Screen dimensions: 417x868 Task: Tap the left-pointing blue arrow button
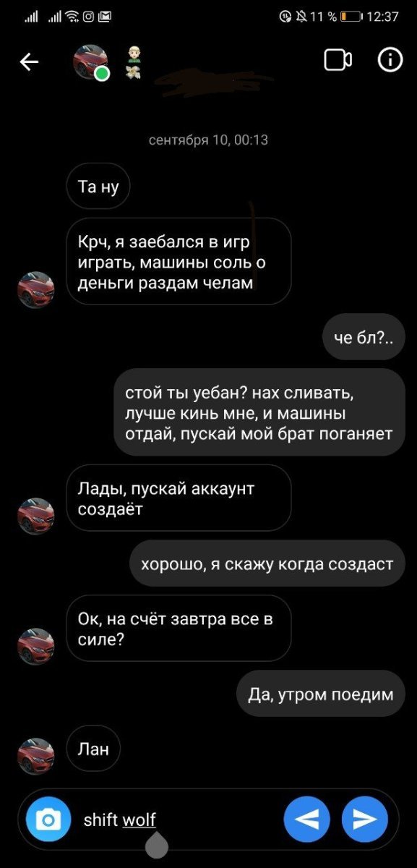click(307, 819)
